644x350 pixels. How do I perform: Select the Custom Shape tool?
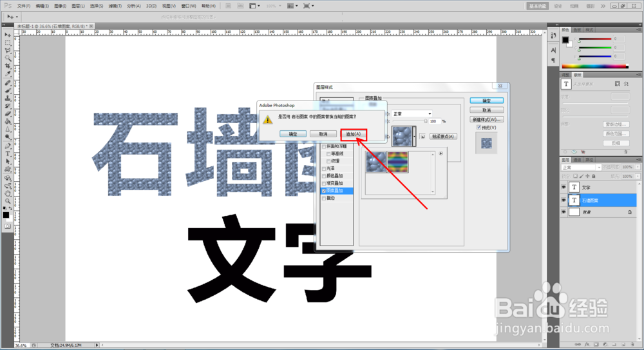click(7, 170)
